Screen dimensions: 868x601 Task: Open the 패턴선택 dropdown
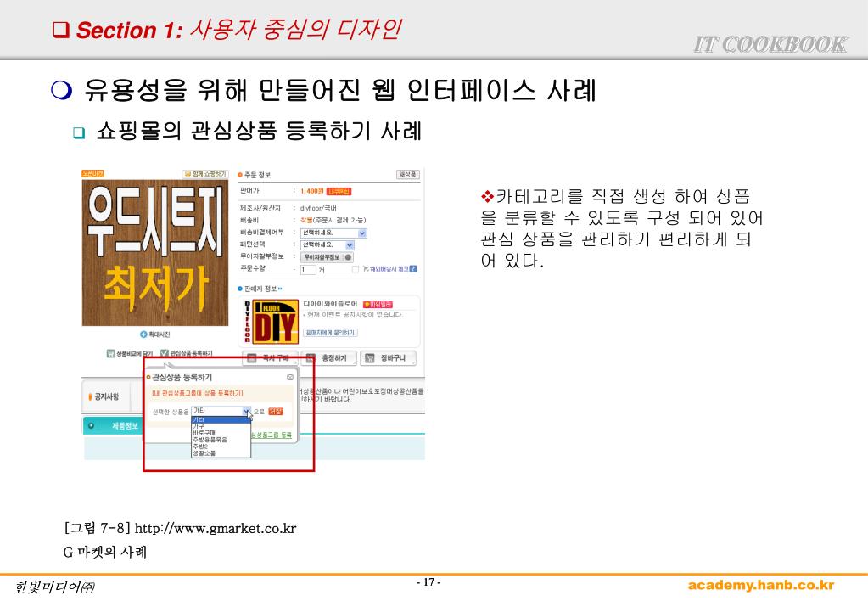(x=328, y=244)
